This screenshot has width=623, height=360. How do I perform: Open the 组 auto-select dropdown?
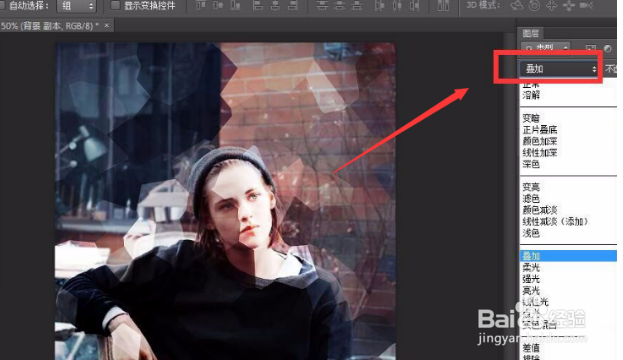(76, 6)
